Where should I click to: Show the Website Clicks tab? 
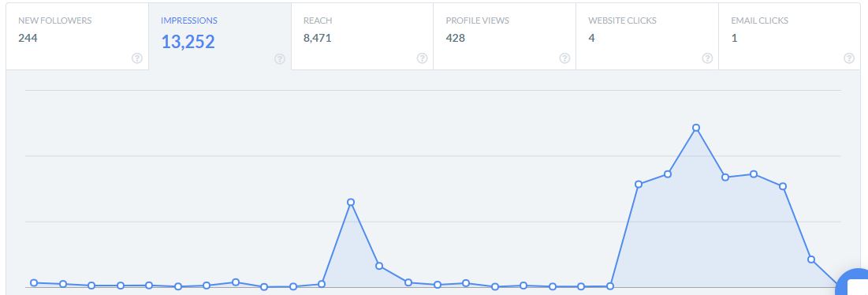647,36
